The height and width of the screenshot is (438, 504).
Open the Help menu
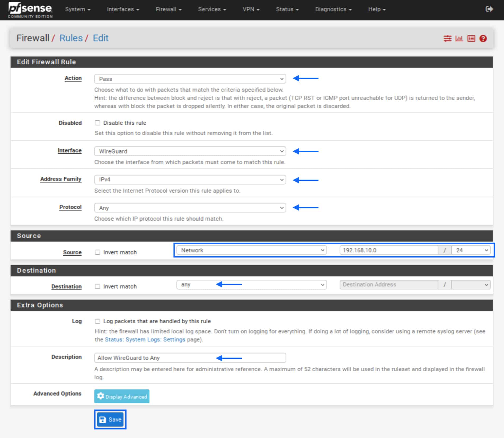point(377,9)
